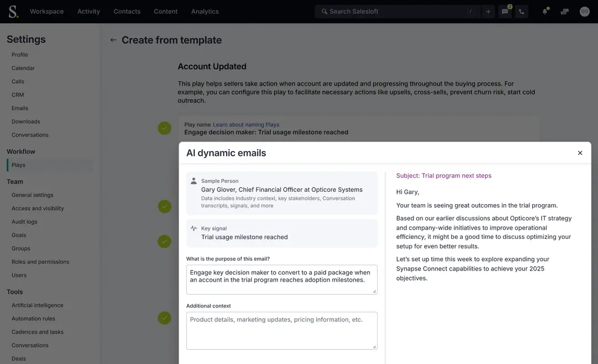Screen dimensions: 598x364
Task: Click the Additional context text area
Action: [x=282, y=330]
